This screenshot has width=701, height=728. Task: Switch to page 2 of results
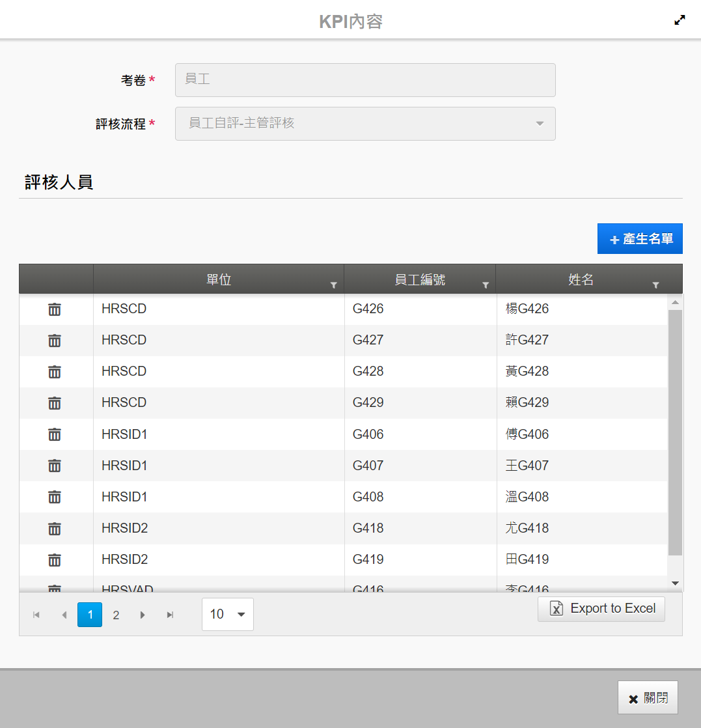(x=116, y=615)
